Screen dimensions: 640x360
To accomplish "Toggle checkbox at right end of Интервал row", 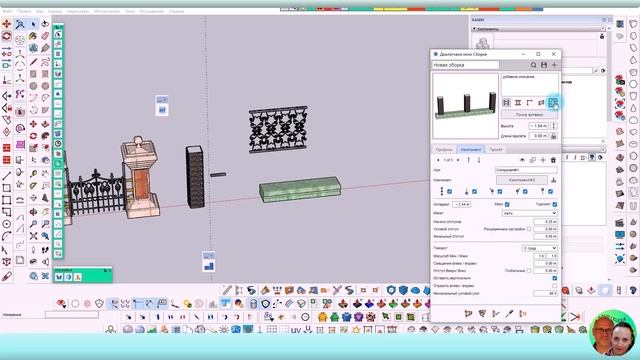I will pos(555,204).
